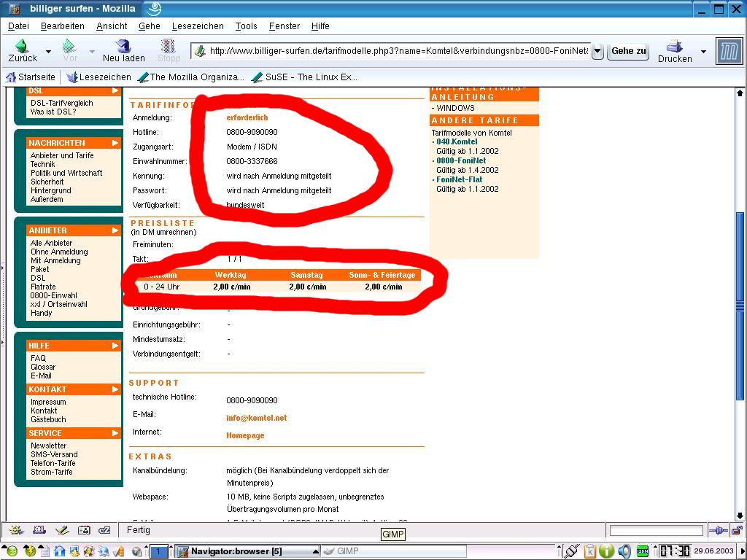The width and height of the screenshot is (747, 560).
Task: Open the speaker volume tray icon
Action: 624,551
